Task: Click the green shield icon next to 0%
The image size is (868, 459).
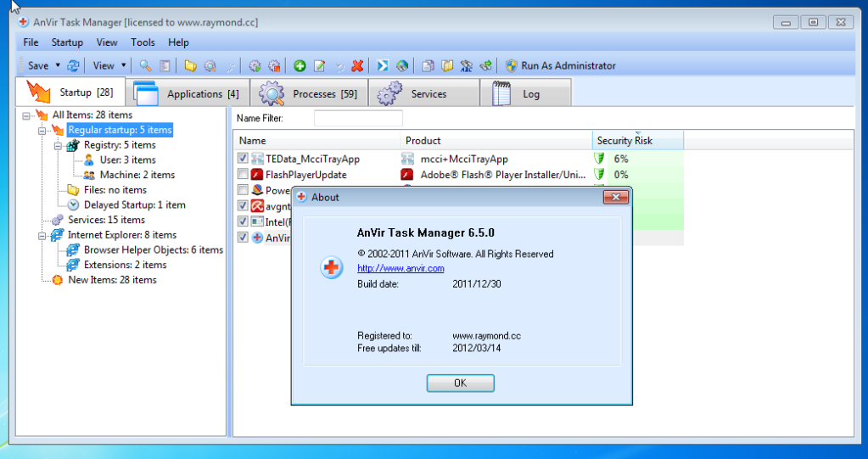Action: [598, 175]
